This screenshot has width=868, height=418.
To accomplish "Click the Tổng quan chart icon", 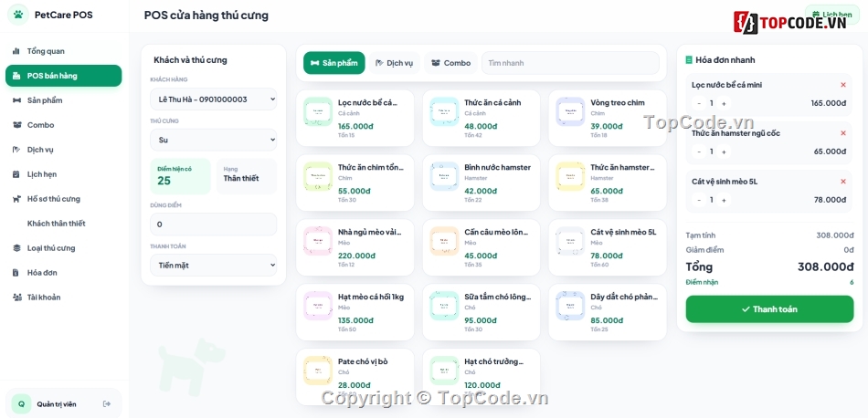I will (x=16, y=51).
